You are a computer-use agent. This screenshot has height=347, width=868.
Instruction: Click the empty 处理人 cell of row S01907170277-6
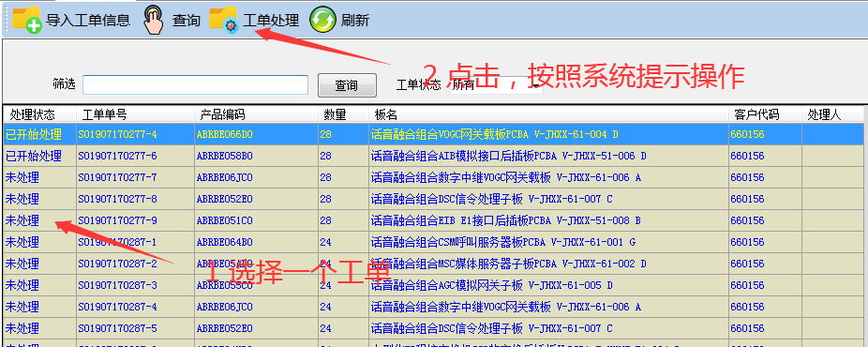832,156
